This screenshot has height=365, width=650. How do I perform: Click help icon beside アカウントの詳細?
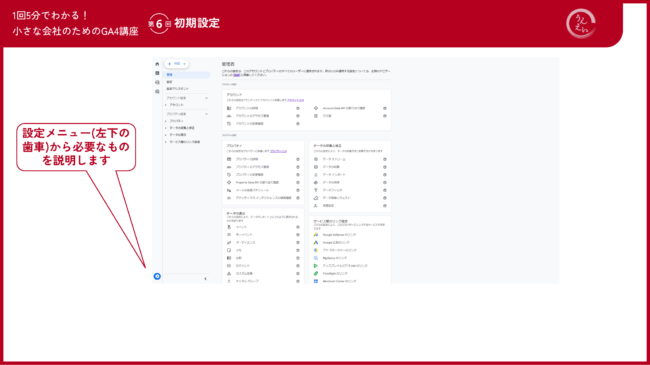pos(298,108)
